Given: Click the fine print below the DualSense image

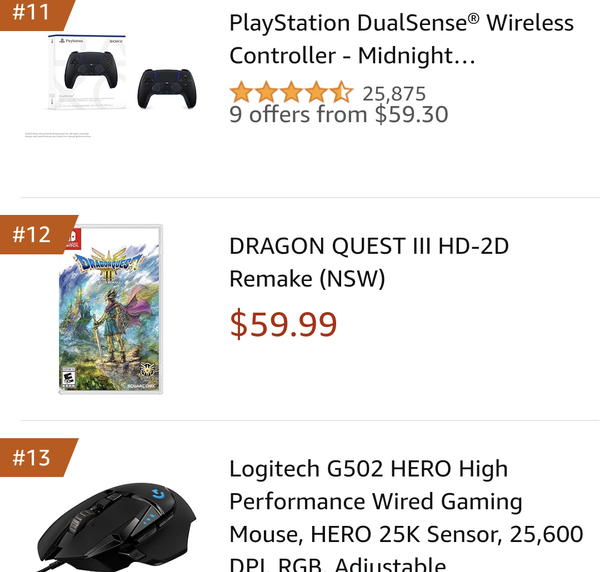Looking at the screenshot, I should pyautogui.click(x=58, y=135).
